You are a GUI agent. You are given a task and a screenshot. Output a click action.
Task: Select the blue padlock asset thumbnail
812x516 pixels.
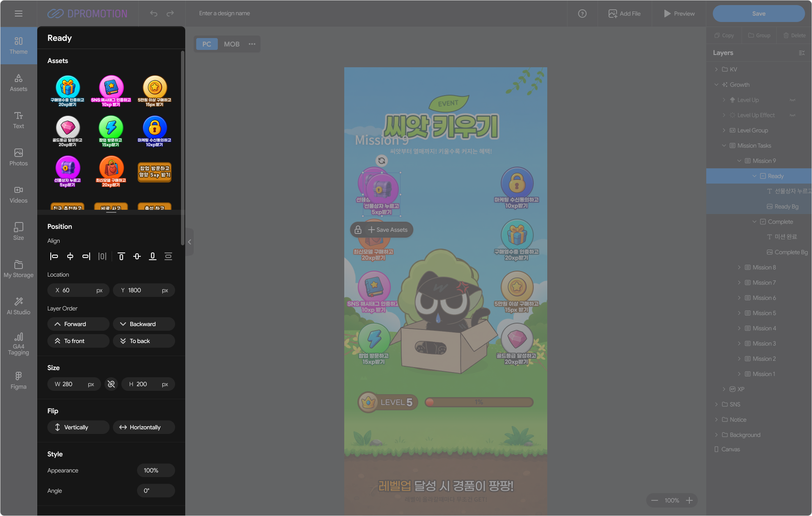click(x=154, y=132)
